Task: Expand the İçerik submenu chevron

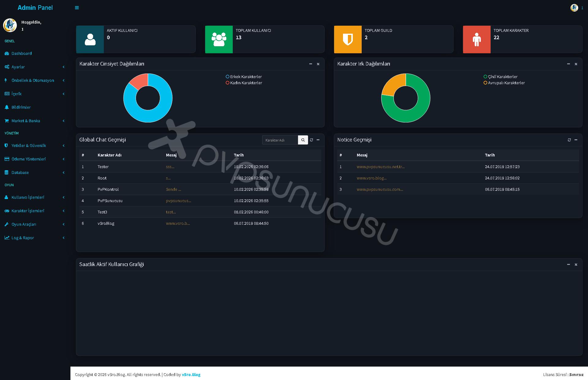Action: point(64,94)
